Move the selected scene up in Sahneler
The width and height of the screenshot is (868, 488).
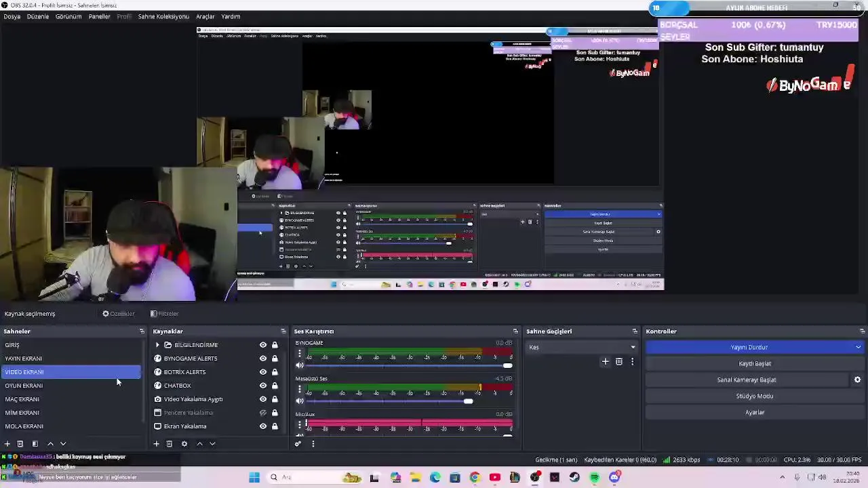50,444
